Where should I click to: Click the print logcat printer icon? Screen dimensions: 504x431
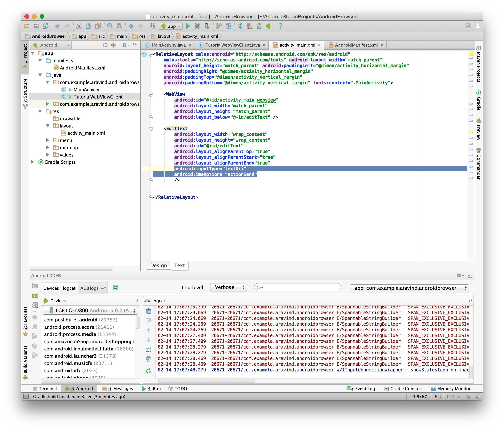(149, 359)
